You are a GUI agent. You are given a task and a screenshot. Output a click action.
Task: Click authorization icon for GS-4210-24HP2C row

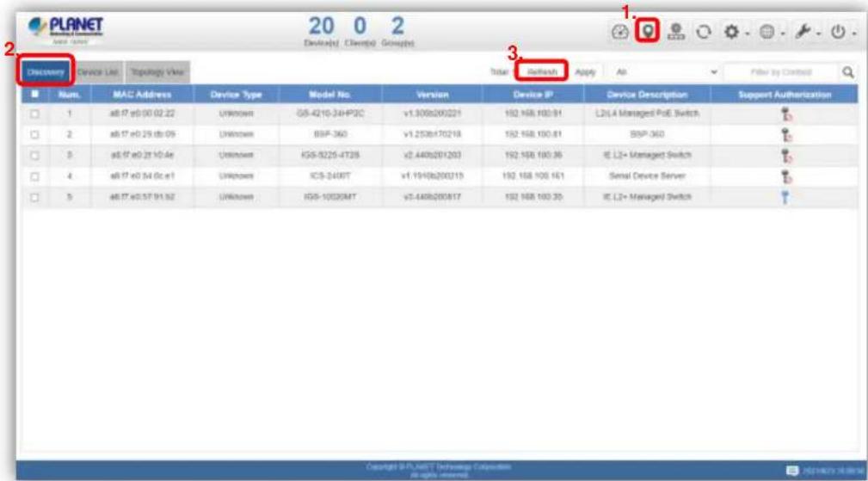(786, 114)
